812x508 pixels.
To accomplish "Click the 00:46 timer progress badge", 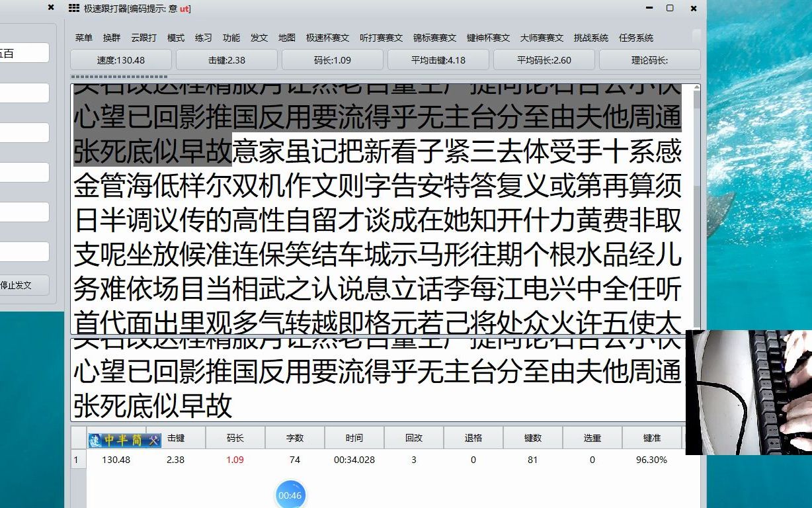I will [289, 494].
